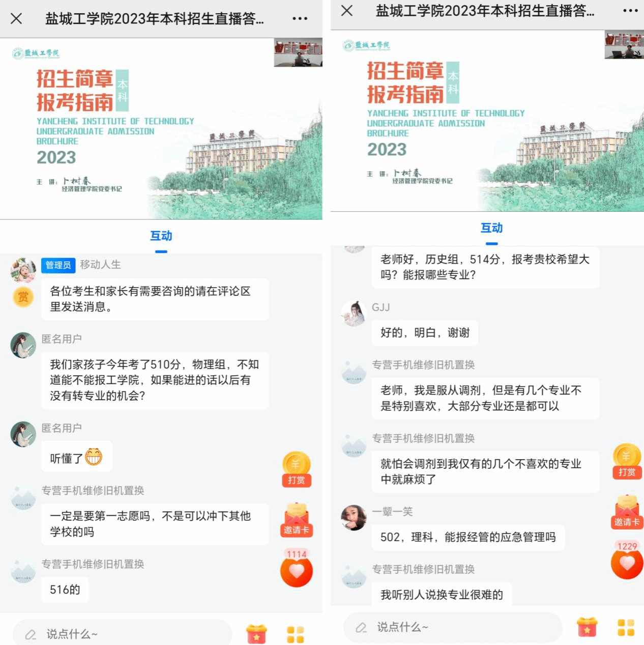Click the 说点什么~ input in right screen
This screenshot has width=644, height=645.
[x=453, y=627]
